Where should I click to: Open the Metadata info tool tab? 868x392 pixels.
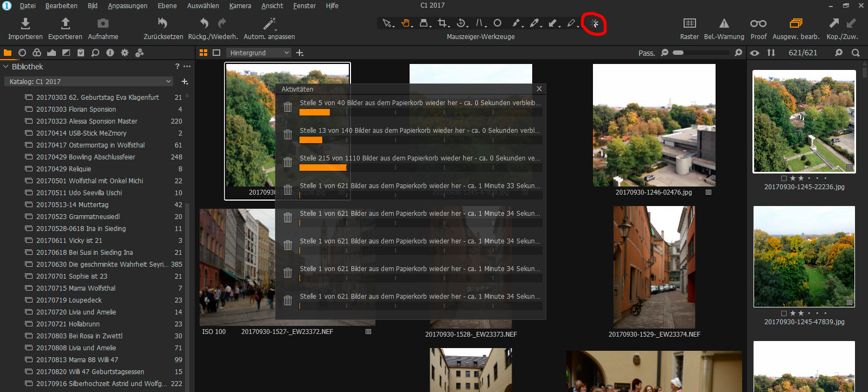pyautogui.click(x=110, y=53)
